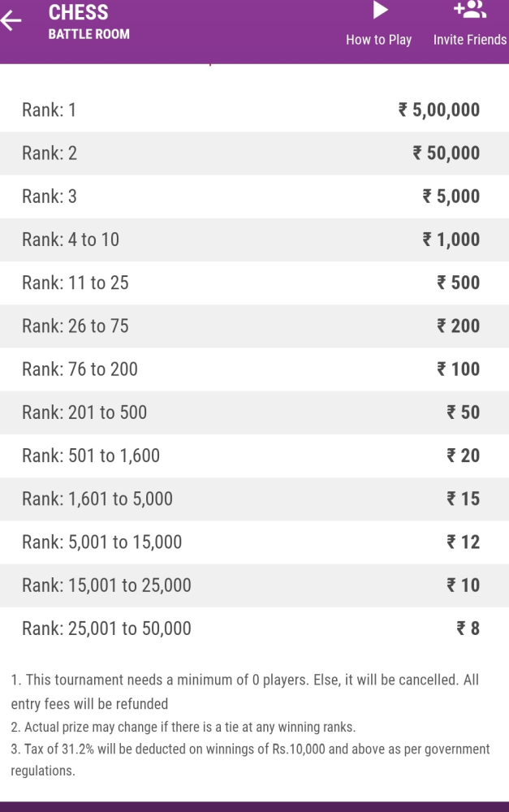Tap the back arrow icon
This screenshot has height=812, width=509.
tap(11, 22)
